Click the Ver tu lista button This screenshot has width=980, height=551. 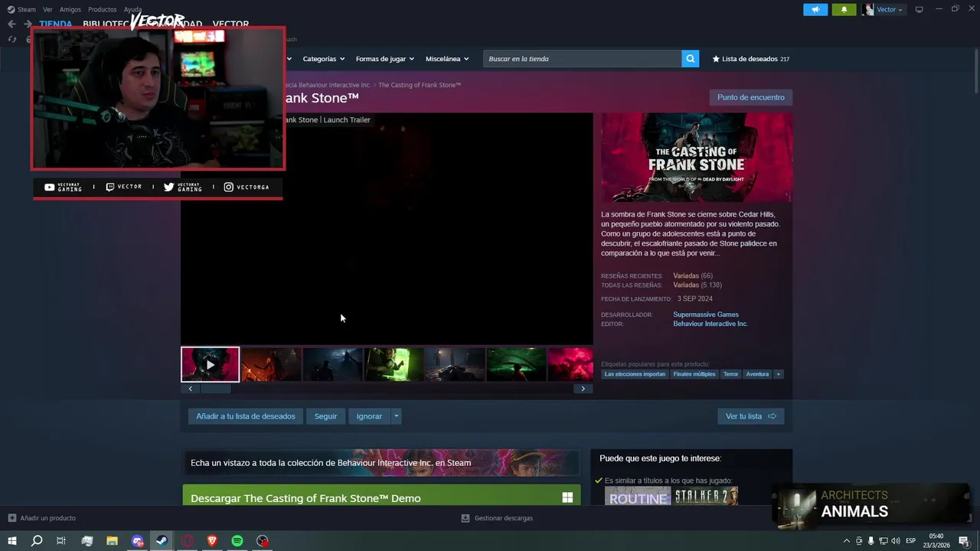pyautogui.click(x=750, y=416)
